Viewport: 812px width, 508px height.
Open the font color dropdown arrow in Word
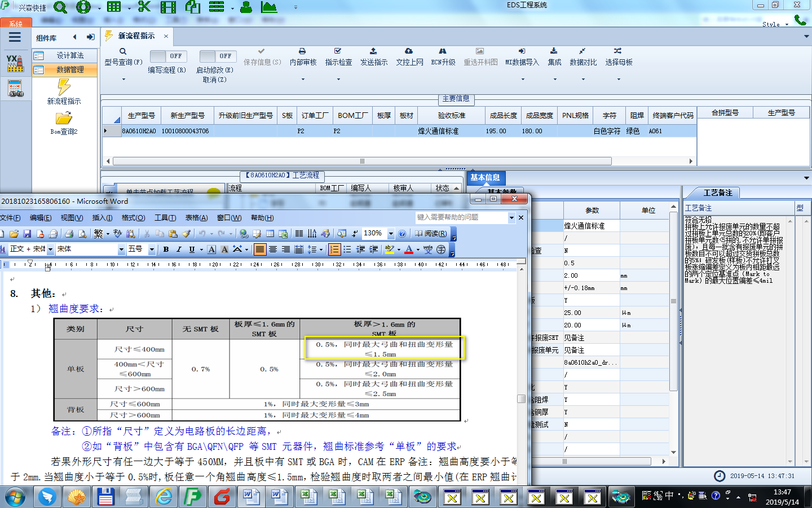point(418,249)
